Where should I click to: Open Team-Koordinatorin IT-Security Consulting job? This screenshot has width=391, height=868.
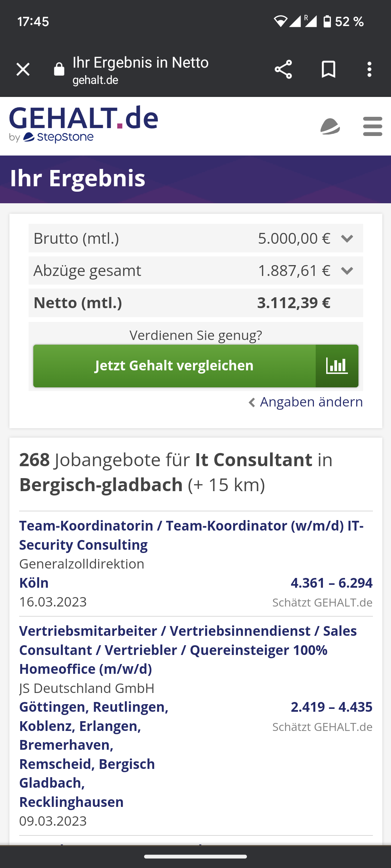[x=191, y=535]
